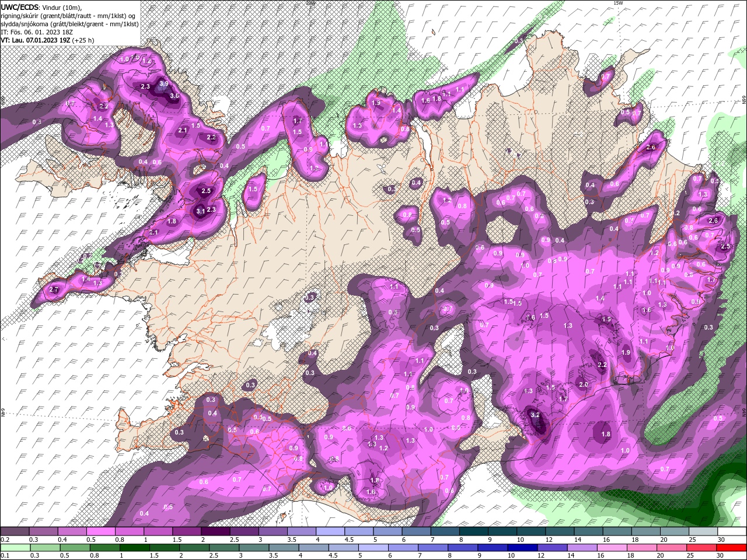Screen dimensions: 747x560
Task: Select the 0.3 swatch in the top legend row
Action: pos(43,531)
